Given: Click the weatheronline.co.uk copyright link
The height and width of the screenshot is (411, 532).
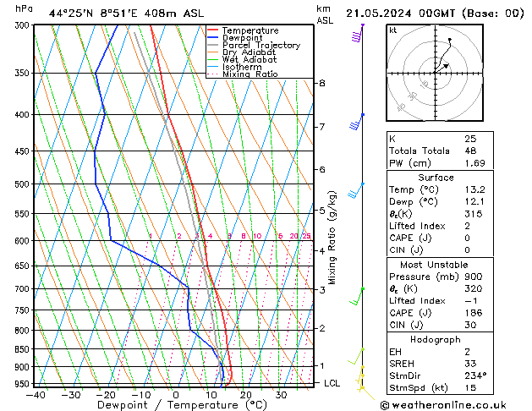Looking at the screenshot, I should [x=443, y=405].
